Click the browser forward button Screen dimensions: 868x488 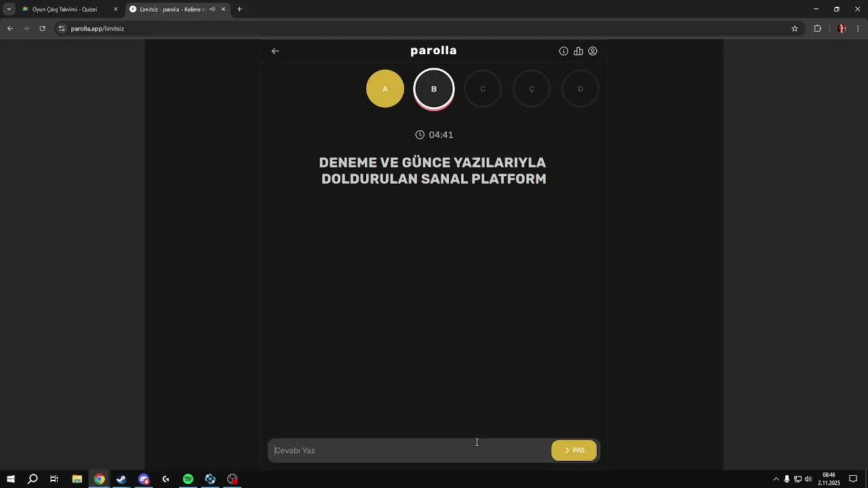[x=26, y=28]
